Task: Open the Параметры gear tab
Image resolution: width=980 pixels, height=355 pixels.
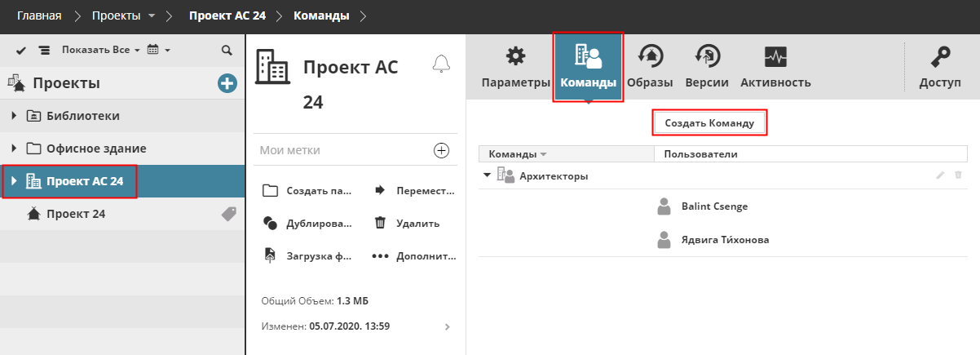Action: tap(516, 67)
